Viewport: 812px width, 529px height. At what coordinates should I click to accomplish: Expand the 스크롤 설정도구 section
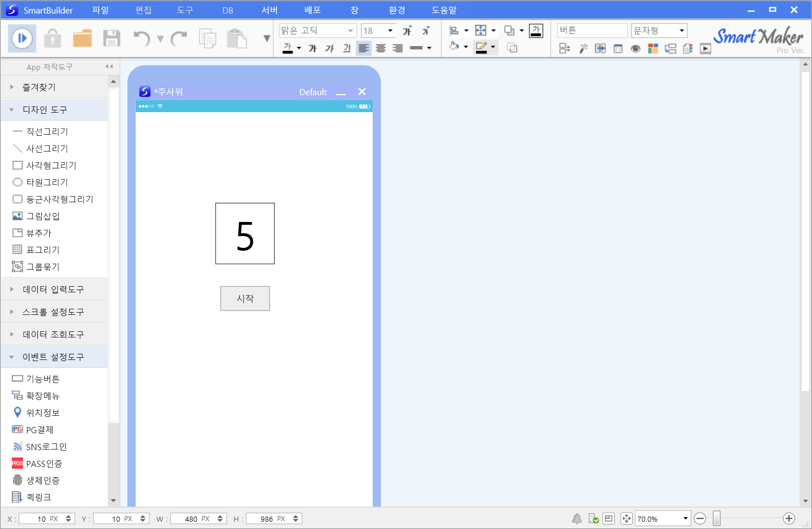[54, 312]
